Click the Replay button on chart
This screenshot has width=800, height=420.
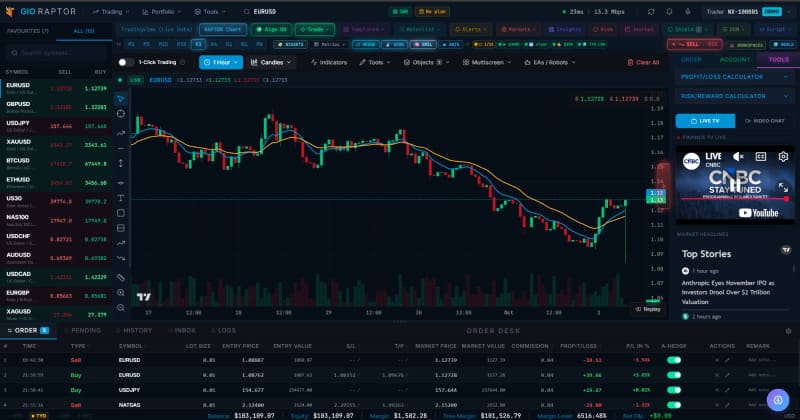[648, 309]
